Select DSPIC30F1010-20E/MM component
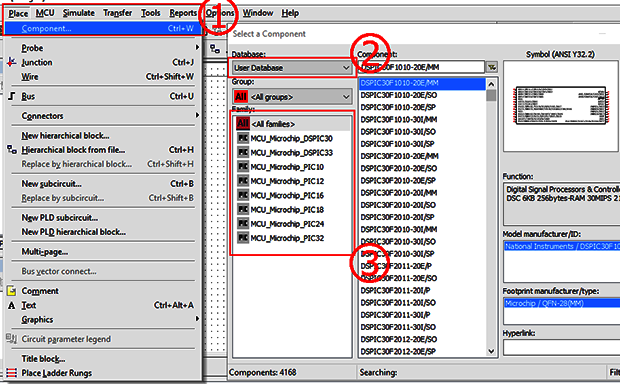The image size is (620, 384). point(422,83)
